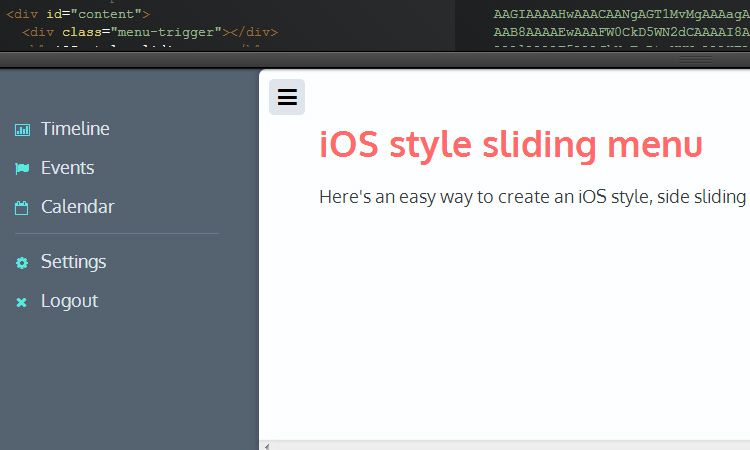
Task: Select the Events menu label
Action: click(67, 168)
